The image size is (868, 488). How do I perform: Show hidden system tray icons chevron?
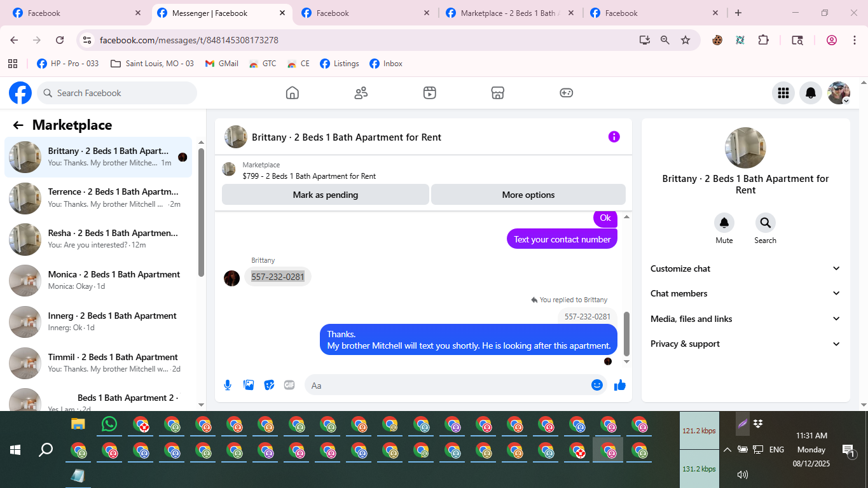(x=727, y=450)
